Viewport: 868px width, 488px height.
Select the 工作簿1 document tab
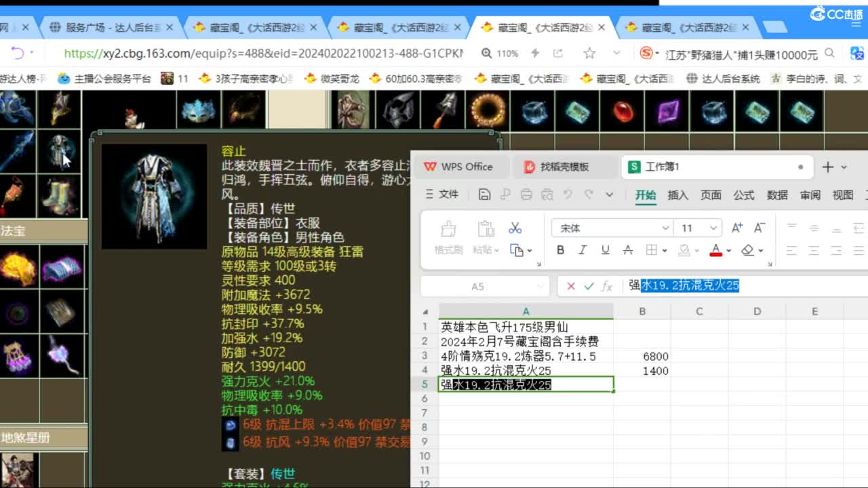[x=715, y=167]
